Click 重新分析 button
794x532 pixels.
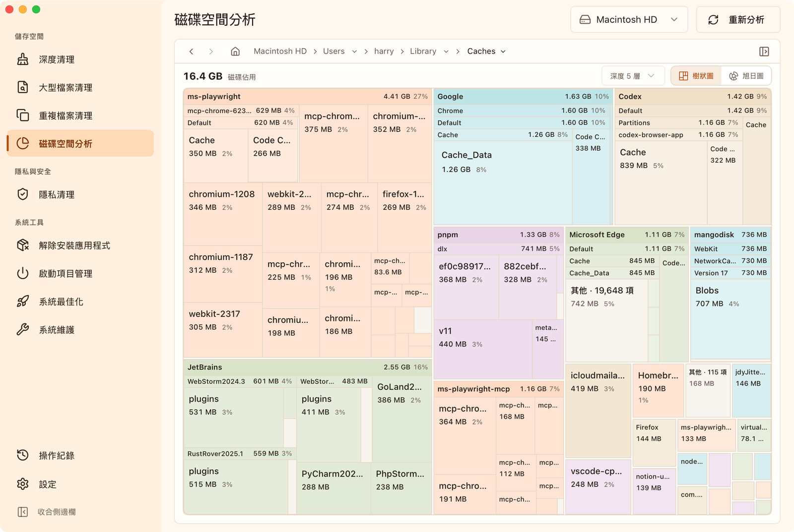coord(738,20)
